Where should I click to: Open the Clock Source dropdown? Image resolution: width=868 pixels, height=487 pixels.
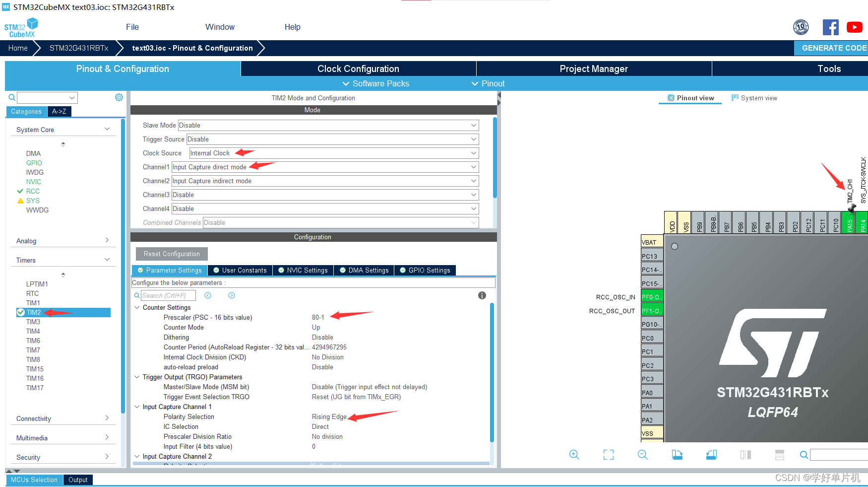(334, 153)
